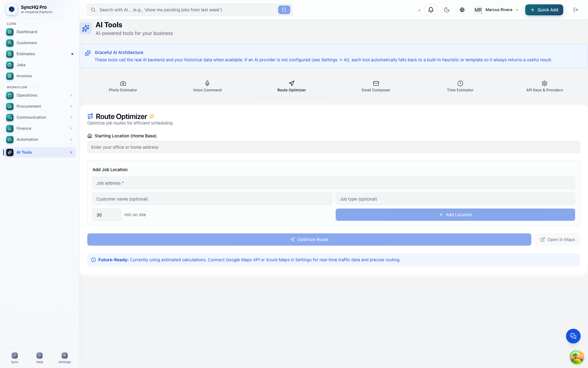This screenshot has height=368, width=588.
Task: Click the Add Location button
Action: pos(455,215)
